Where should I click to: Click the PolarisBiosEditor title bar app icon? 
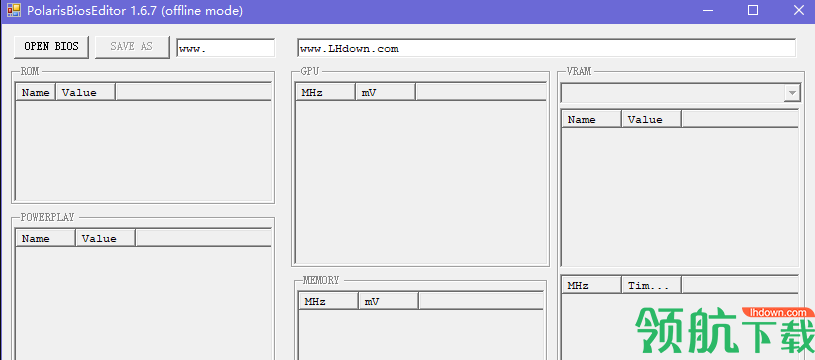(x=14, y=10)
